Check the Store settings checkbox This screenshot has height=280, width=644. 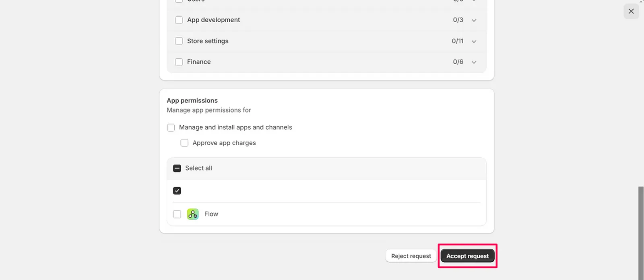pos(179,41)
